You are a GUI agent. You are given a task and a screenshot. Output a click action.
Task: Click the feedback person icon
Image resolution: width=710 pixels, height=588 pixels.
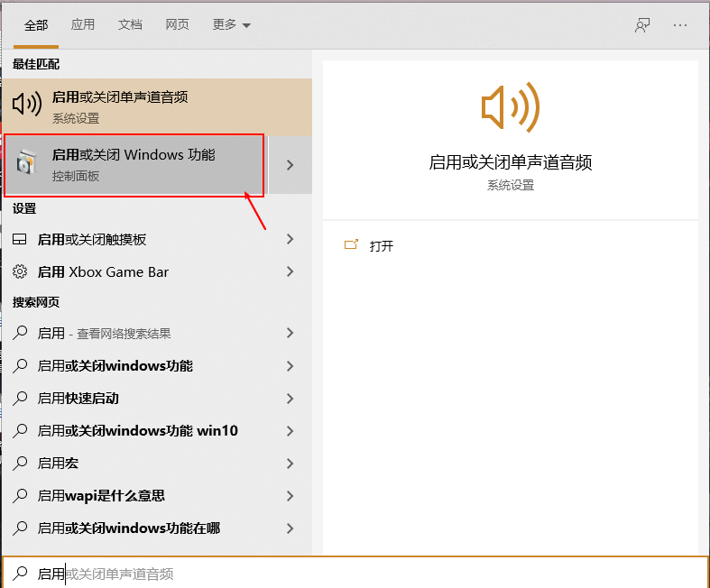point(642,25)
